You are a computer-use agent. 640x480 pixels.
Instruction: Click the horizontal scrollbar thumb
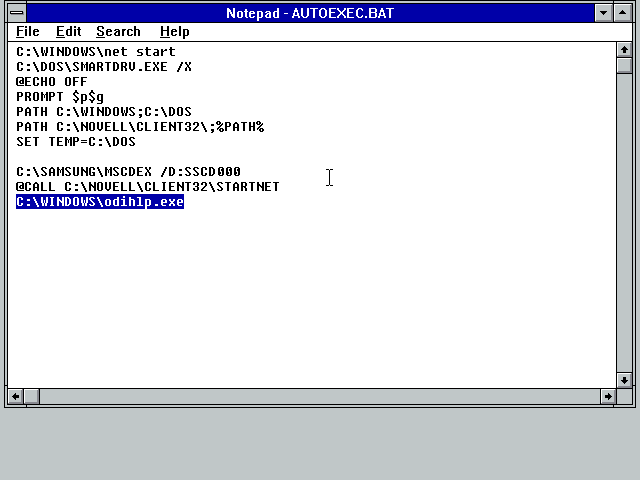pyautogui.click(x=32, y=396)
